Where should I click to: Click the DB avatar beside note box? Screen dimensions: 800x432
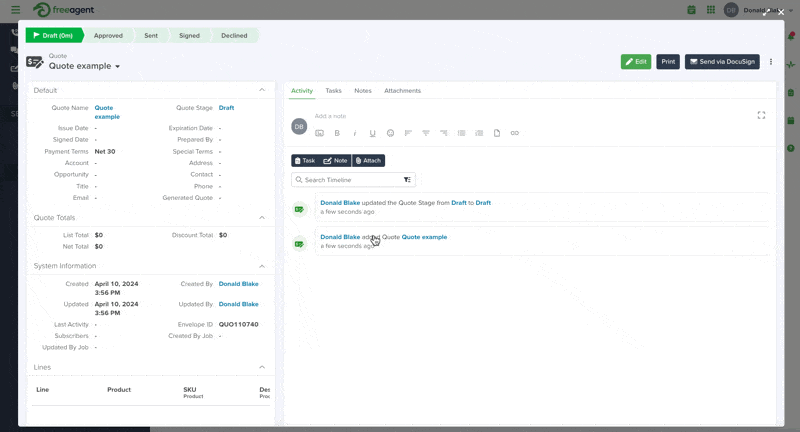pyautogui.click(x=299, y=126)
